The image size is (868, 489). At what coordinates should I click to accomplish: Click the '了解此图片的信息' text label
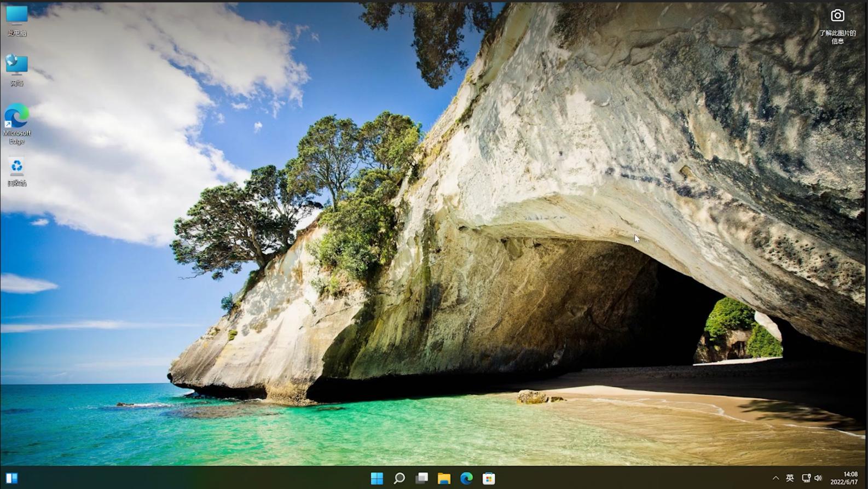837,37
